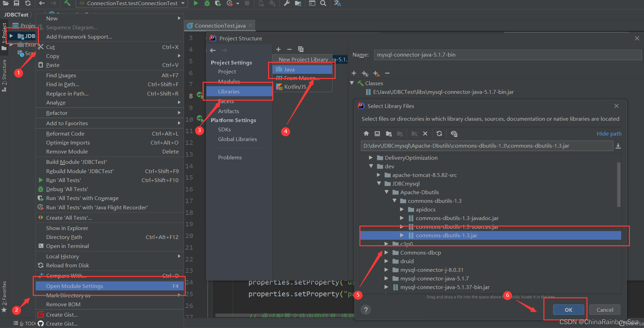Expand apache-tomcat-8.5.82-src folder
Screen dimensions: 644x328
coord(378,175)
